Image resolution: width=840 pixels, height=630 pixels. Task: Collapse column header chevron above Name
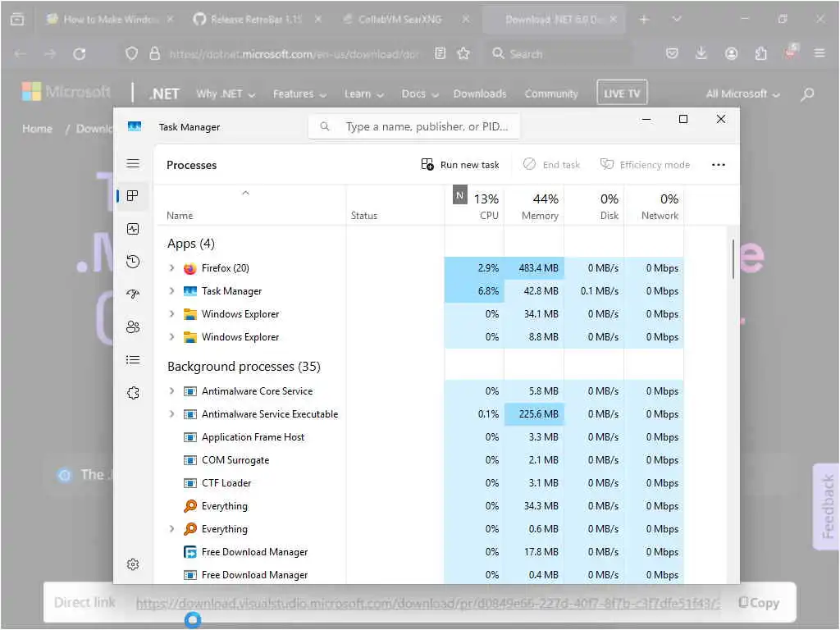[245, 193]
